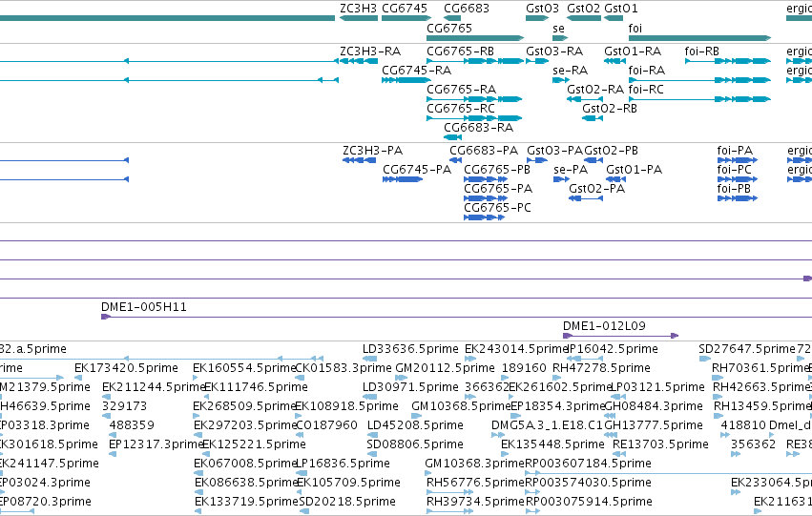Select the GH13777.5prime EST label
Screen dimensions: 812x516
(654, 425)
